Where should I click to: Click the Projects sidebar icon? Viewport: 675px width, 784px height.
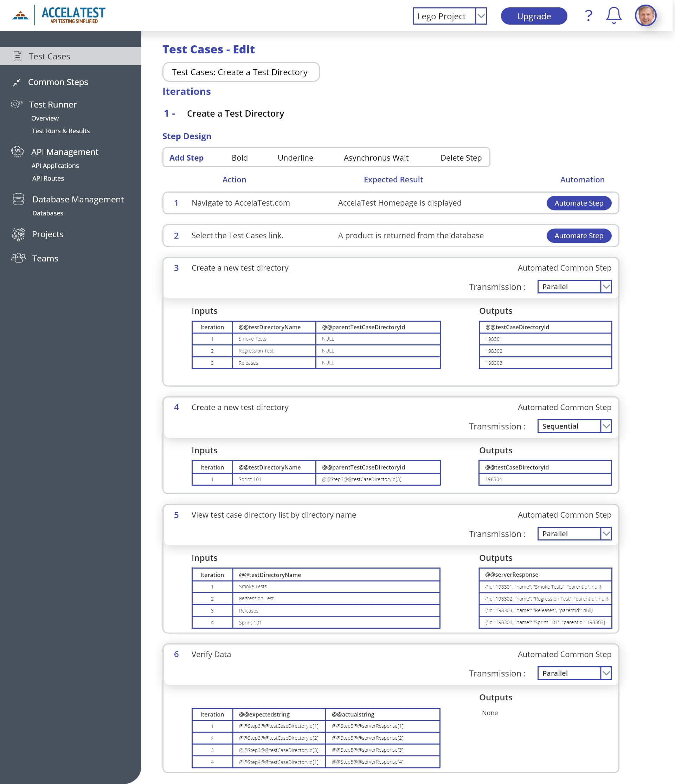coord(17,234)
